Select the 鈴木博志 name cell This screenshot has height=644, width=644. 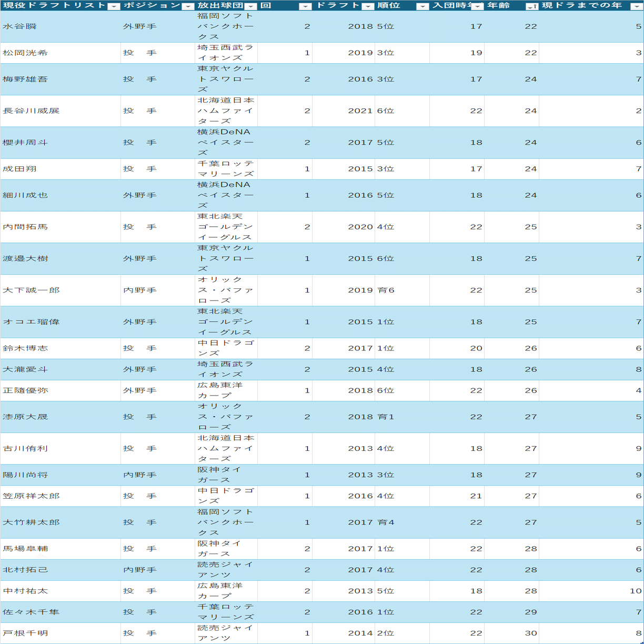click(61, 348)
